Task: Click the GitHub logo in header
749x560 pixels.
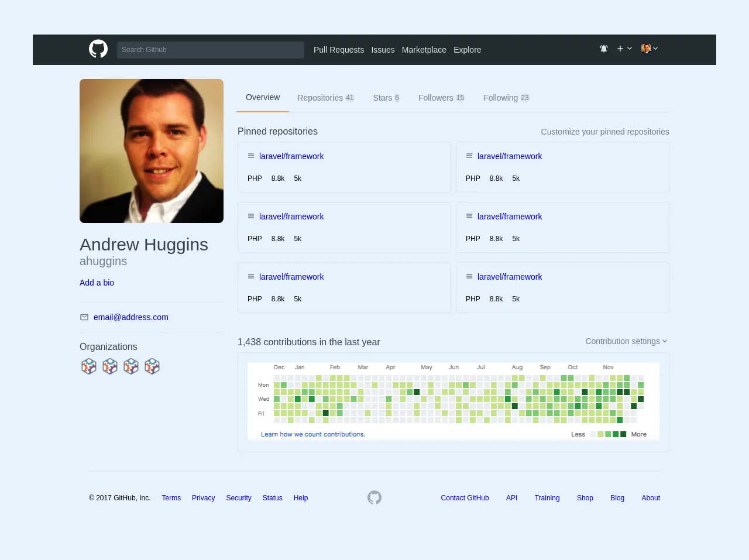Action: [98, 49]
